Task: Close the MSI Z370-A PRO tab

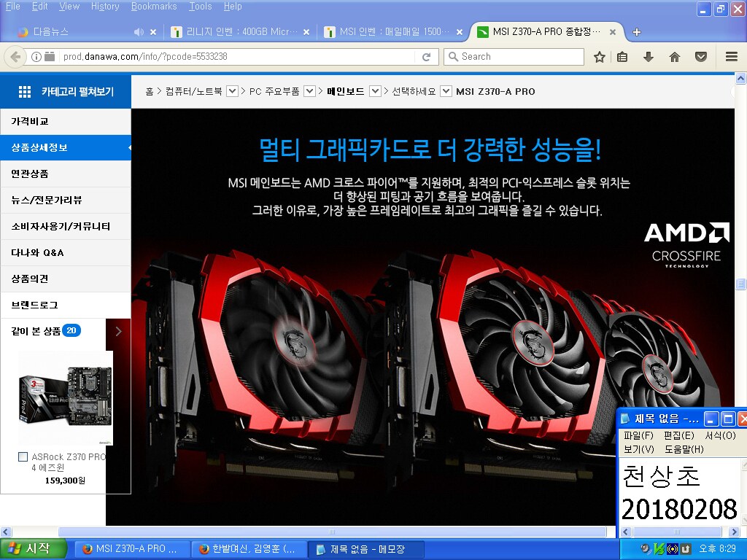Action: click(613, 32)
